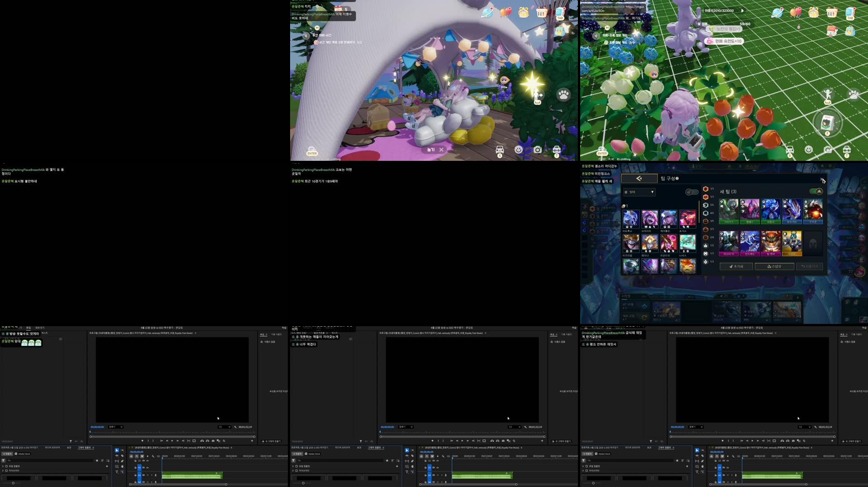868x487 pixels.
Task: Toggle V2 track eye in left Premiere frame
Action: tap(147, 461)
